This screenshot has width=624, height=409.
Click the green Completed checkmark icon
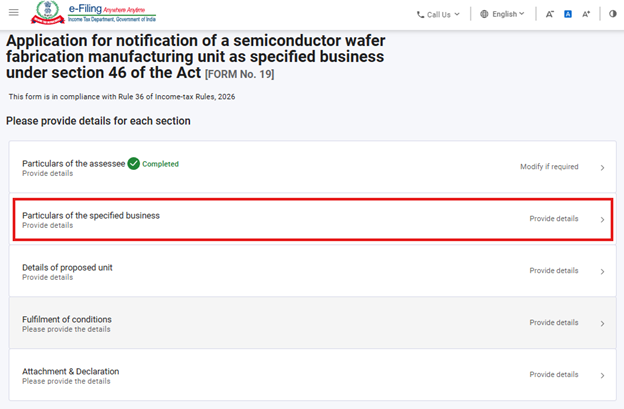[134, 163]
